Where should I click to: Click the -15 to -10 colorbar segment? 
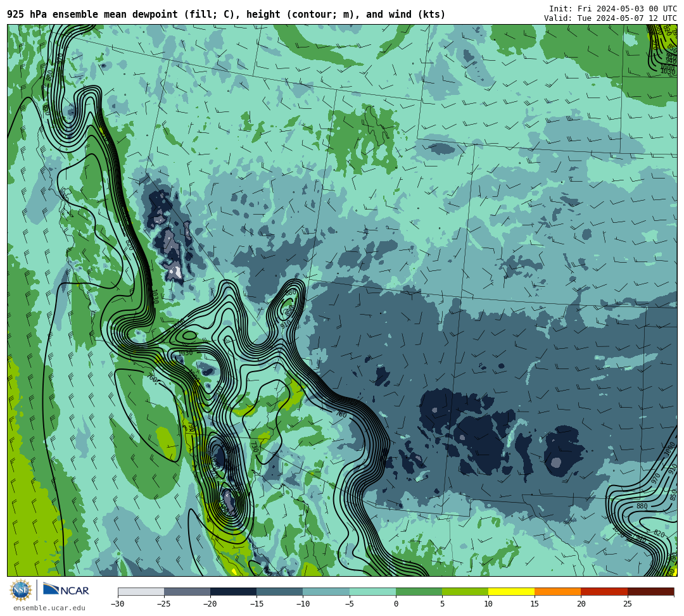(280, 591)
